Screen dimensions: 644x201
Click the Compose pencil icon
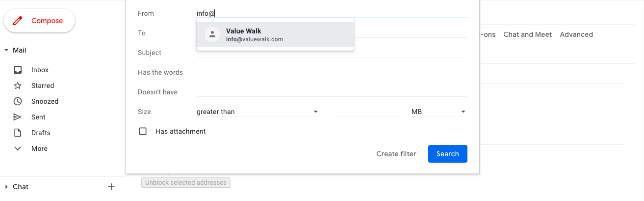click(x=18, y=21)
